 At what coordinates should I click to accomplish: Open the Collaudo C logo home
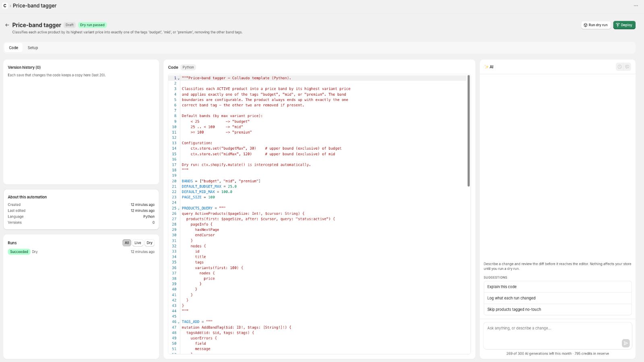coord(5,6)
